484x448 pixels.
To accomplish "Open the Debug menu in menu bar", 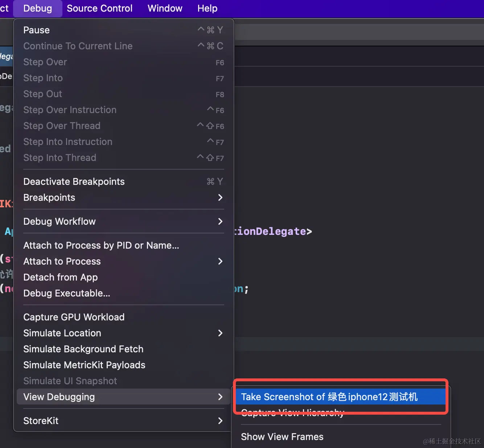I will pos(37,8).
